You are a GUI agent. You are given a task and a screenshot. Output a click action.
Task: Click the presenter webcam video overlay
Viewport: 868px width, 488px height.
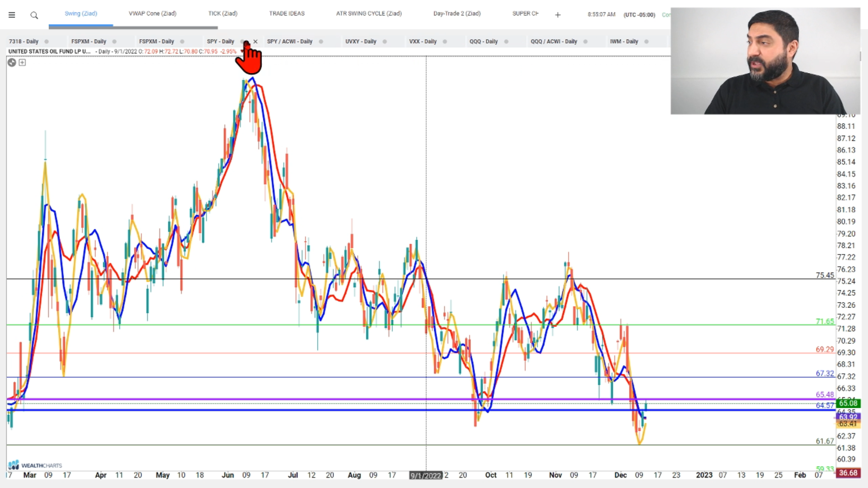(765, 61)
